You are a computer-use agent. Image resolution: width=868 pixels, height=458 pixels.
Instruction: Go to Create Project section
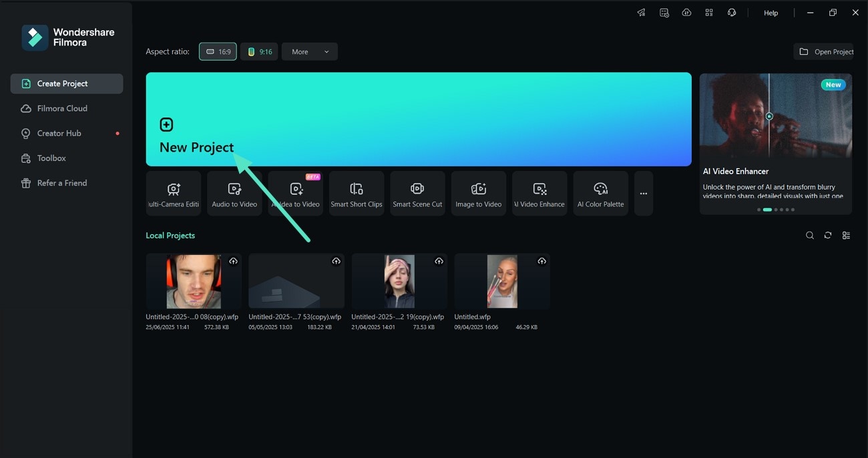click(67, 83)
